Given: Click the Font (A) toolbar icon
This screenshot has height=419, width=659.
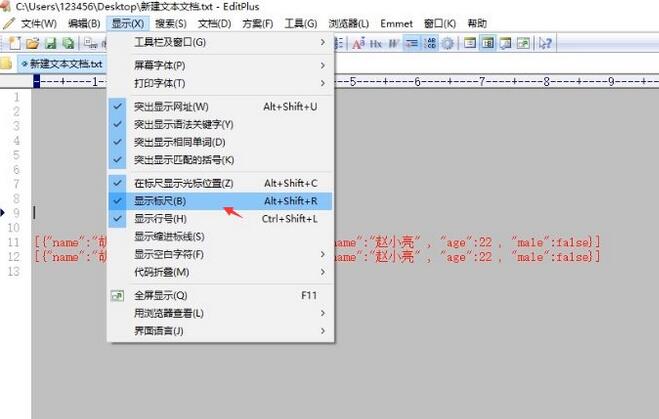Looking at the screenshot, I should pyautogui.click(x=358, y=43).
